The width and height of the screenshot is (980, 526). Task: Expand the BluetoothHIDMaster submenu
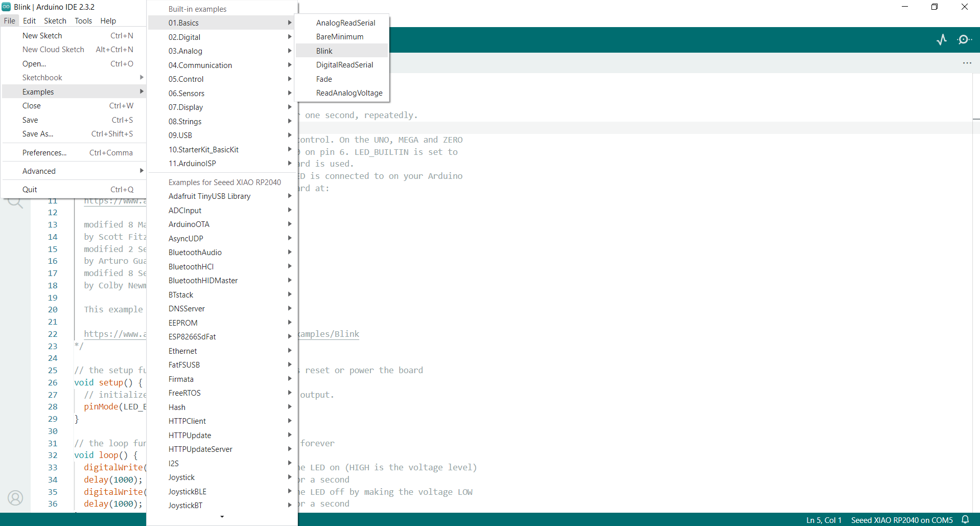click(222, 281)
